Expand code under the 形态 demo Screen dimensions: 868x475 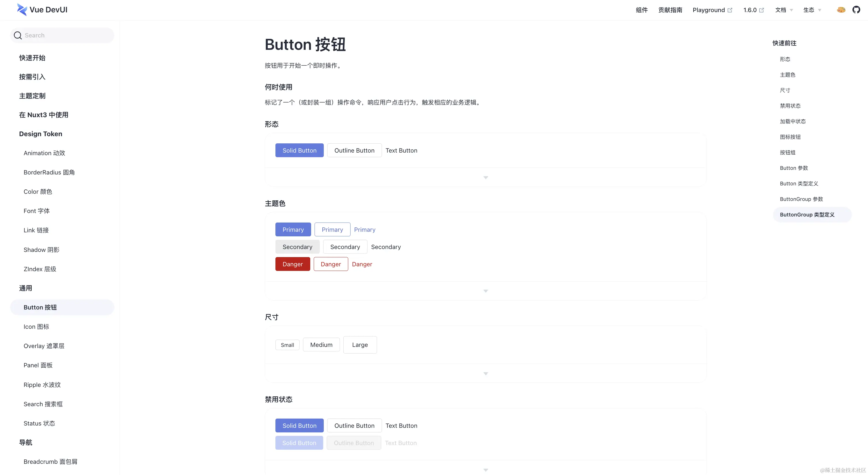pos(486,178)
